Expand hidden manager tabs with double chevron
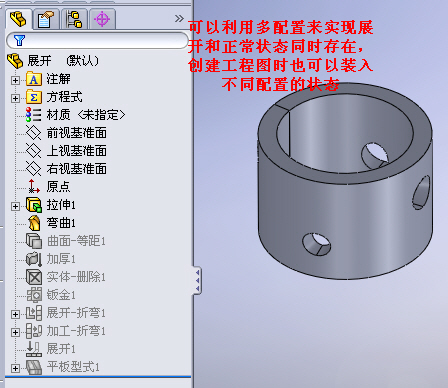This screenshot has width=448, height=388. click(179, 18)
